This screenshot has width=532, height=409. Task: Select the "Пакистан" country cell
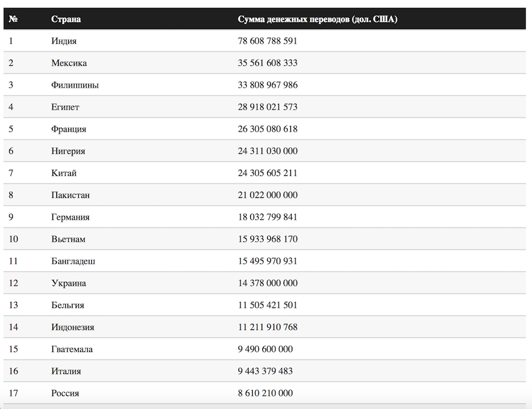[70, 195]
